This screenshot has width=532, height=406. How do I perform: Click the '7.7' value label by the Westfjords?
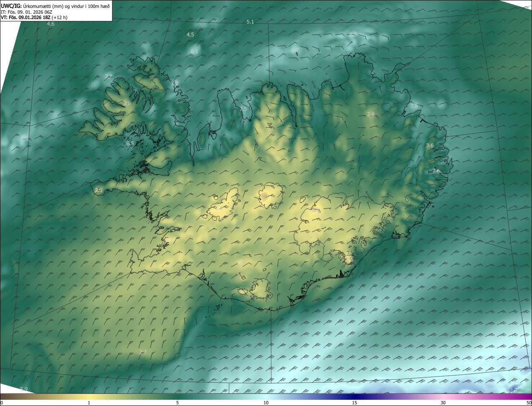click(x=108, y=76)
